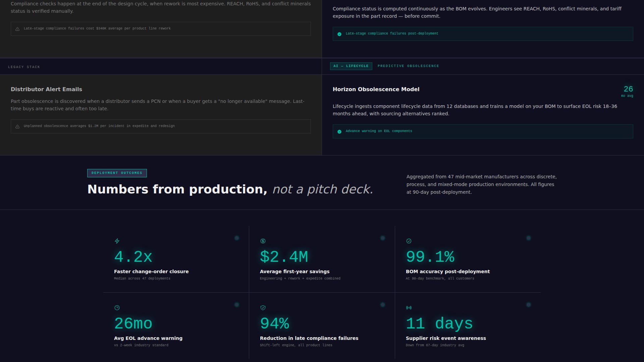The image size is (644, 362).
Task: Click 'Shift-left engine, all product lines' caption
Action: 296,345
